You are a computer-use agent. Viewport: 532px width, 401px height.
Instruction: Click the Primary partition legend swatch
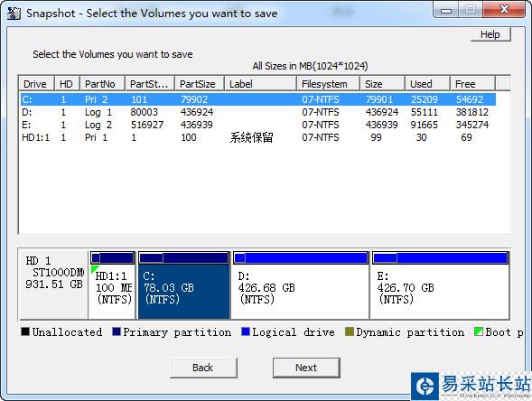coord(117,331)
